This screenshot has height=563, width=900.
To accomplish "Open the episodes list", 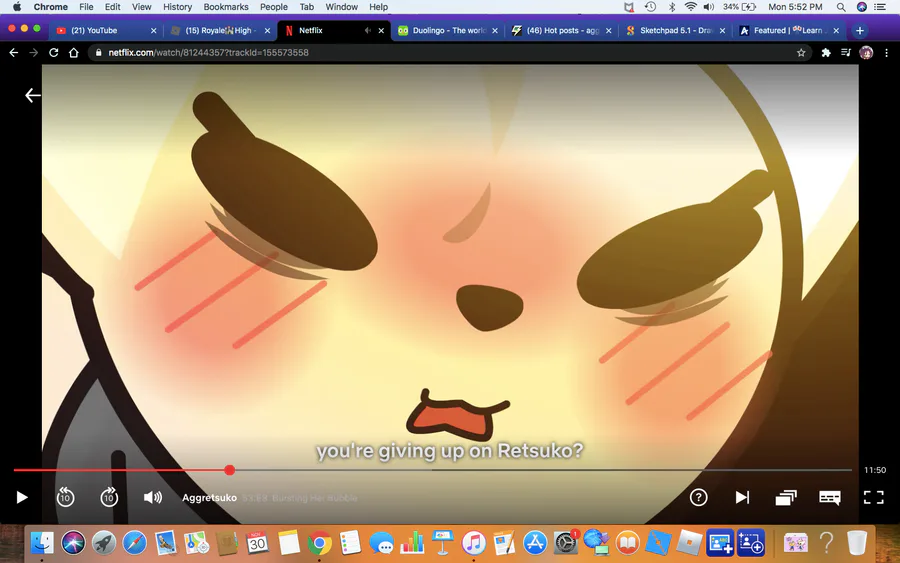I will click(x=786, y=497).
